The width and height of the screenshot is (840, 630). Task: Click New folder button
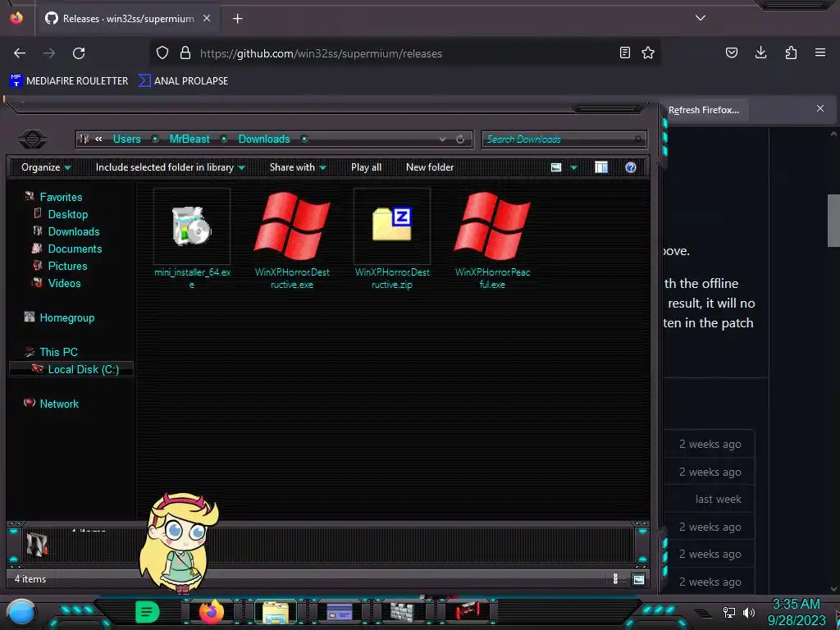click(x=430, y=167)
